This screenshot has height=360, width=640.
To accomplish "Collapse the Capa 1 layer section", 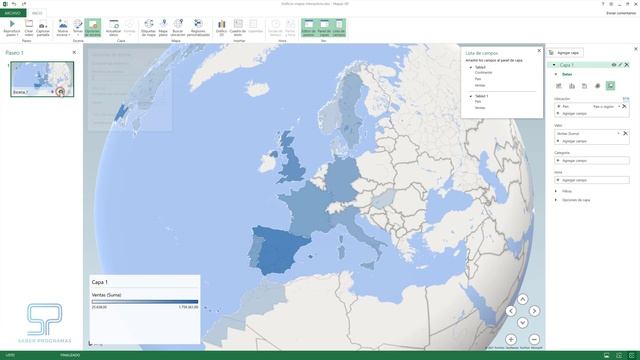I will pos(554,65).
